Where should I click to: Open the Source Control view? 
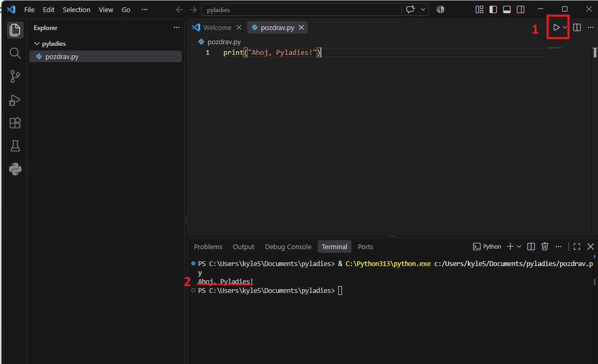[x=15, y=76]
